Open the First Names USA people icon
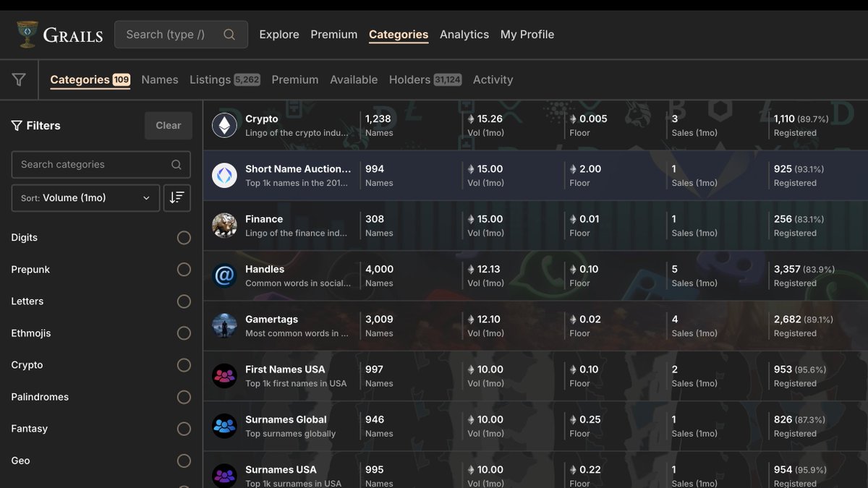The image size is (868, 488). click(x=224, y=376)
